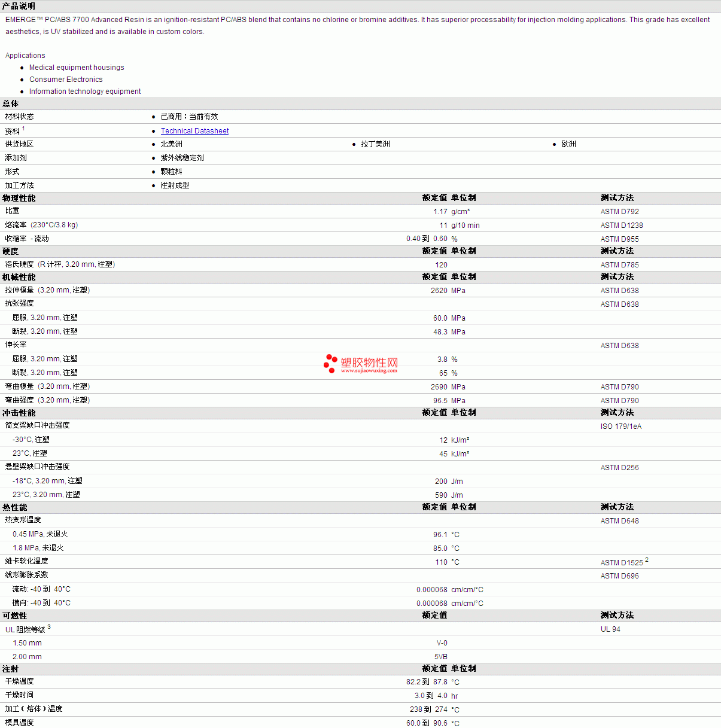
Task: Select the 热性能 section header
Action: point(14,507)
